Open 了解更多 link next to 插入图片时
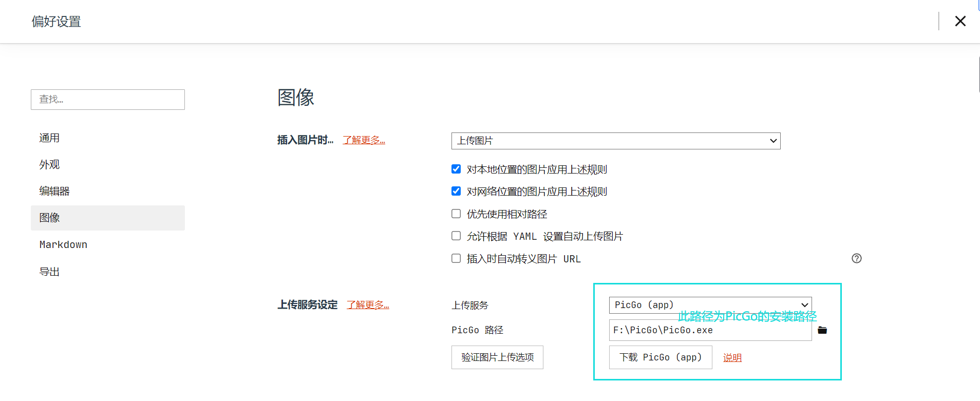Viewport: 980px width, 401px height. point(364,140)
